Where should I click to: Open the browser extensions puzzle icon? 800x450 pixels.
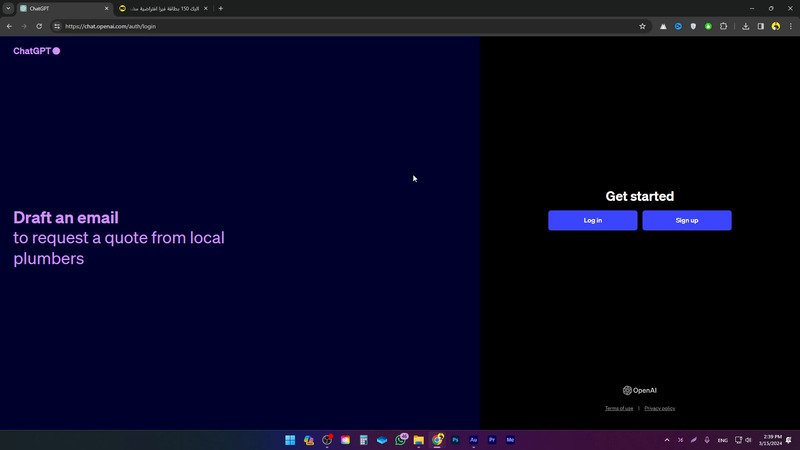coord(723,26)
